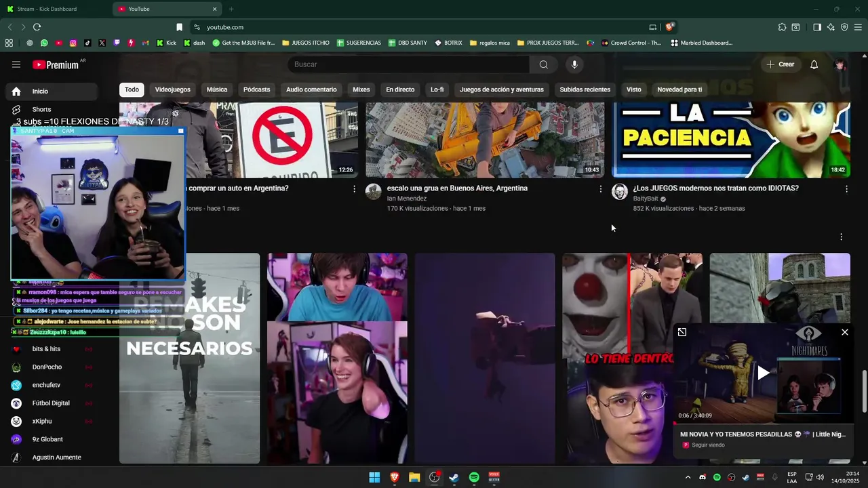Expand the miniplayer to full view
Viewport: 868px width, 488px height.
tap(682, 332)
